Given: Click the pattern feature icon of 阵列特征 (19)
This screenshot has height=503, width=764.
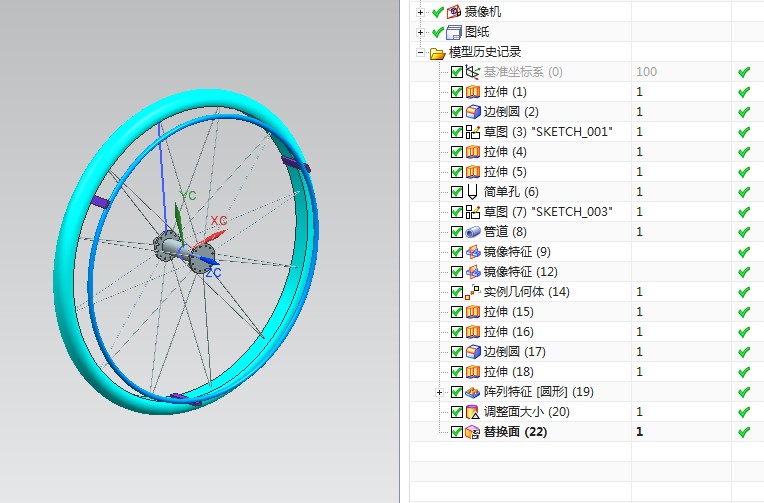Looking at the screenshot, I should tap(473, 392).
